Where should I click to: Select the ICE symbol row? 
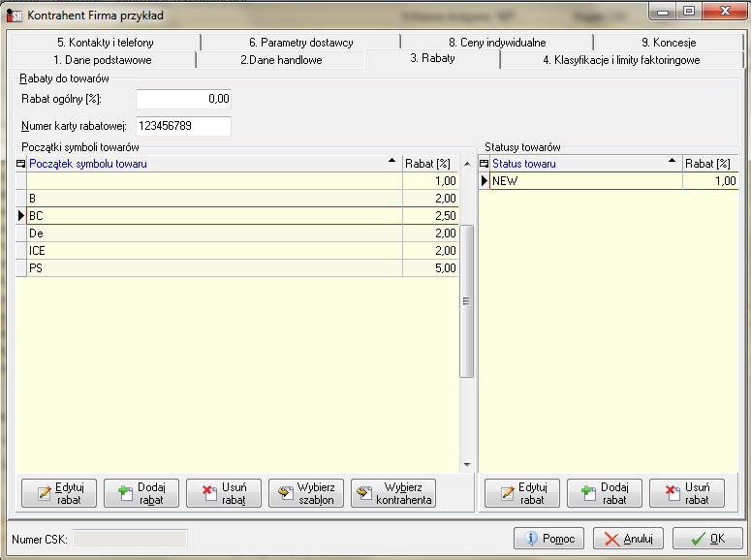237,251
